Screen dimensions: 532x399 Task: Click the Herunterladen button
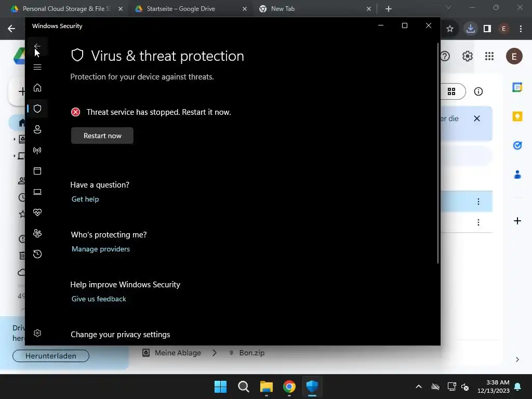pos(51,356)
